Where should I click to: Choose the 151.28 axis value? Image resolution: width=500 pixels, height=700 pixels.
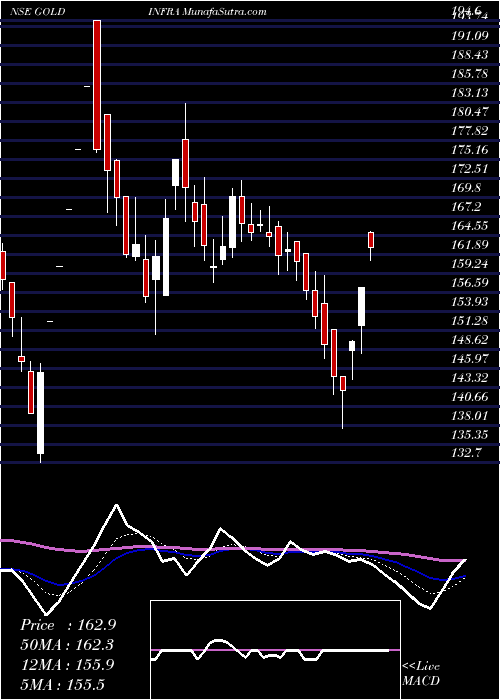coord(469,321)
